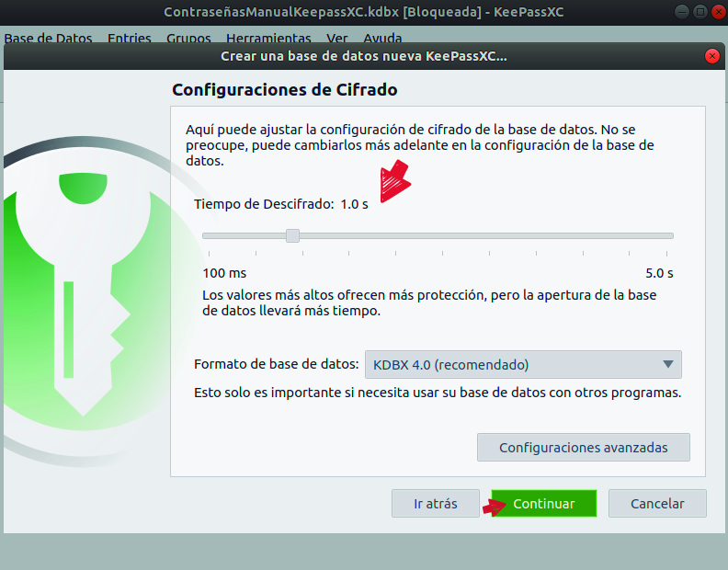The height and width of the screenshot is (570, 728).
Task: Cancel the database creation wizard
Action: pyautogui.click(x=657, y=503)
